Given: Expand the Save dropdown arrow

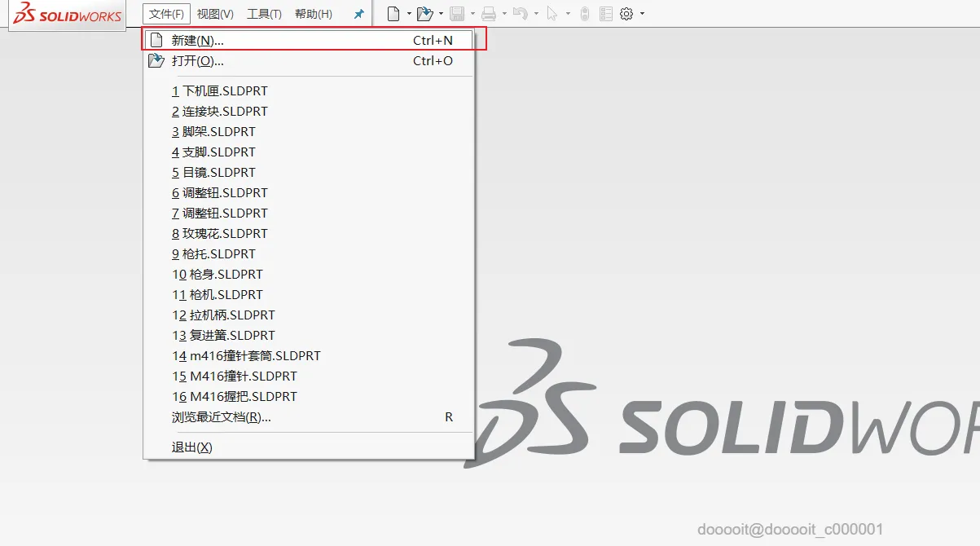Looking at the screenshot, I should click(472, 14).
